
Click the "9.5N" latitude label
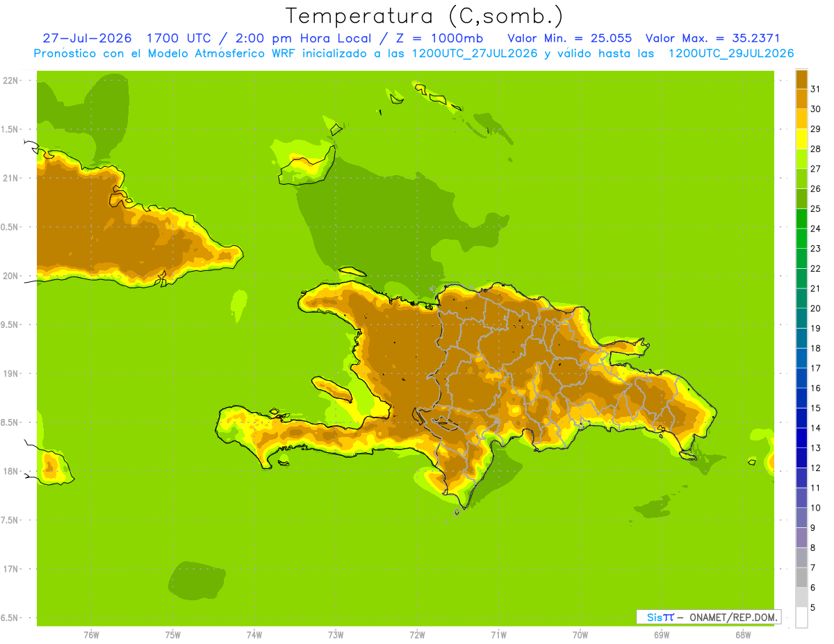(x=10, y=324)
